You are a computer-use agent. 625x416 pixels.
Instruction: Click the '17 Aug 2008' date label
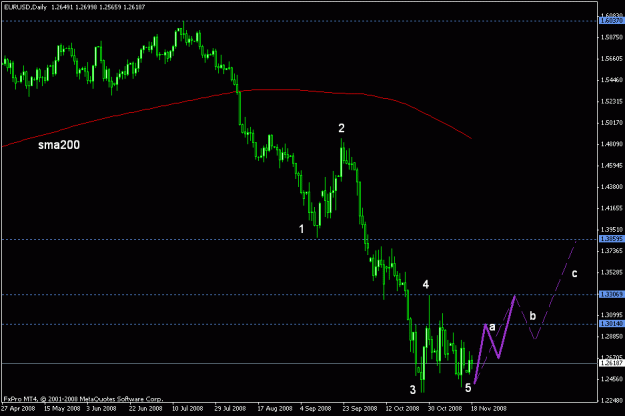tap(275, 408)
